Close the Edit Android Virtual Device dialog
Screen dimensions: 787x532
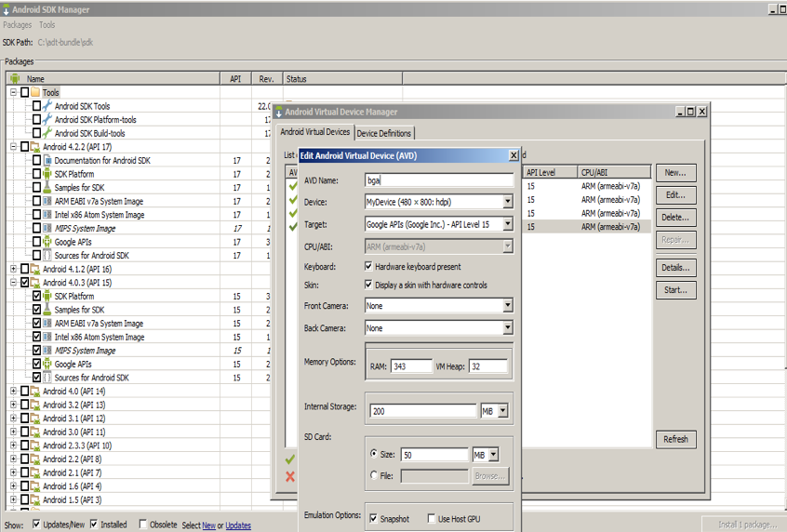click(x=514, y=155)
